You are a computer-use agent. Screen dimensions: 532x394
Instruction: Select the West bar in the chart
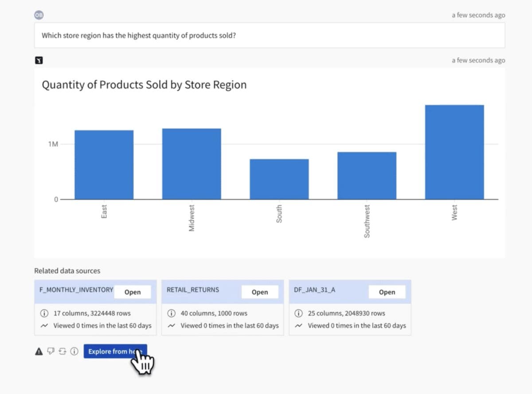click(x=454, y=152)
